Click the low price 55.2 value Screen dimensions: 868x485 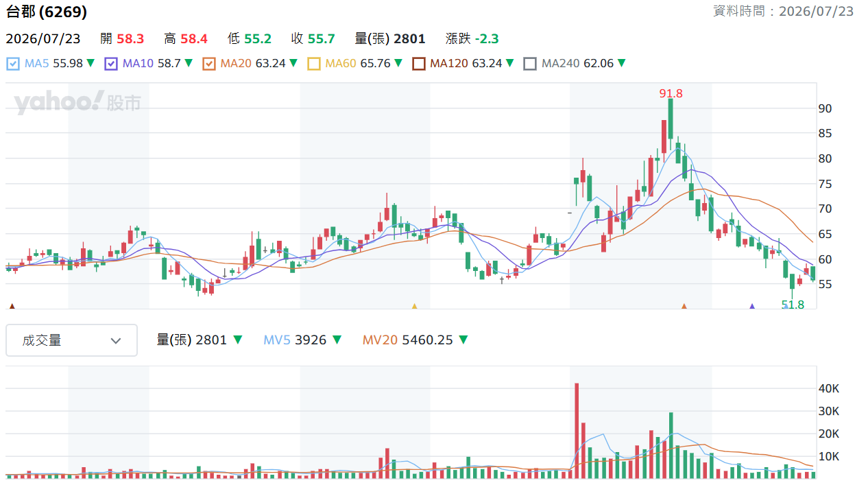(x=258, y=39)
